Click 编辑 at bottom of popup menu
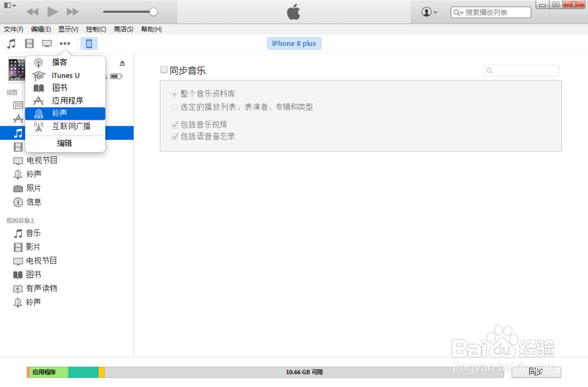Image resolution: width=588 pixels, height=387 pixels. tap(65, 143)
